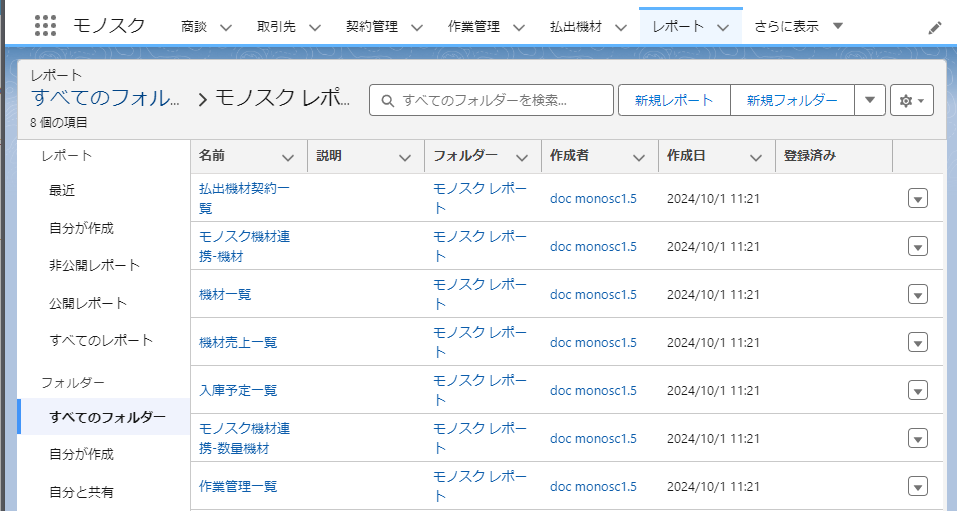Open row action menu for 機材一覧
This screenshot has width=957, height=511.
pos(917,294)
